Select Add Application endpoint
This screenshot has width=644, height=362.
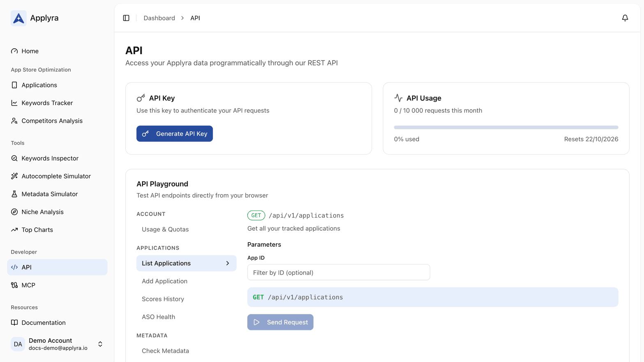tap(186, 281)
